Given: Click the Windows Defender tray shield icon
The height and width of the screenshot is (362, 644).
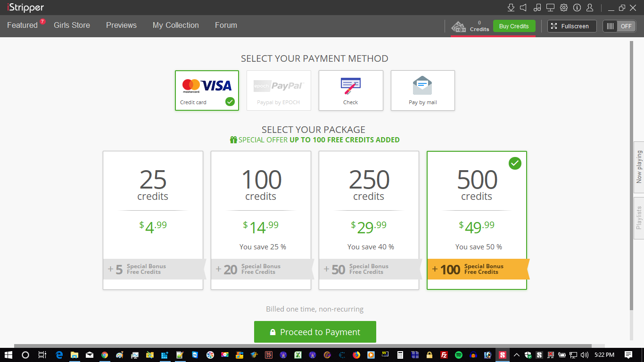Looking at the screenshot, I should tap(528, 355).
